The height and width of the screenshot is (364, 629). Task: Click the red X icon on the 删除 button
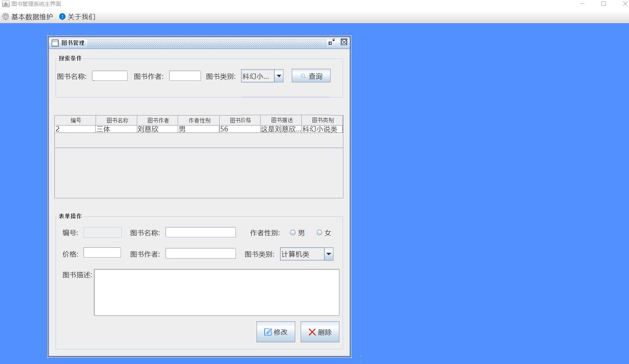(311, 332)
